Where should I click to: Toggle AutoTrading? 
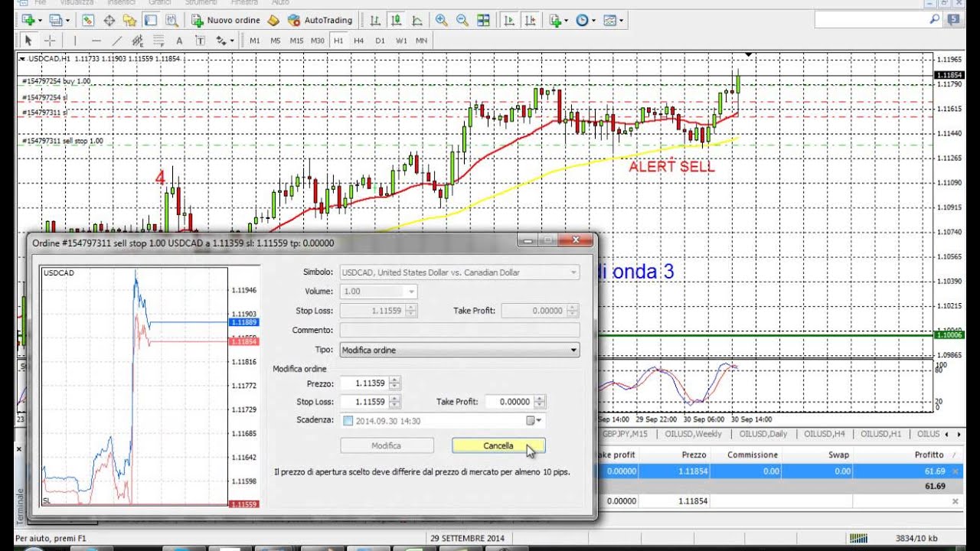tap(320, 20)
